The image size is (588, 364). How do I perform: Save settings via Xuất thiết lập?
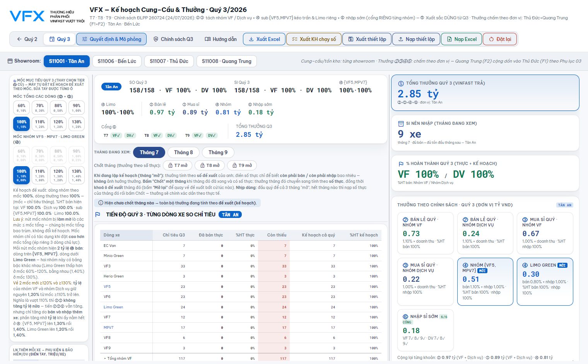[x=367, y=39]
